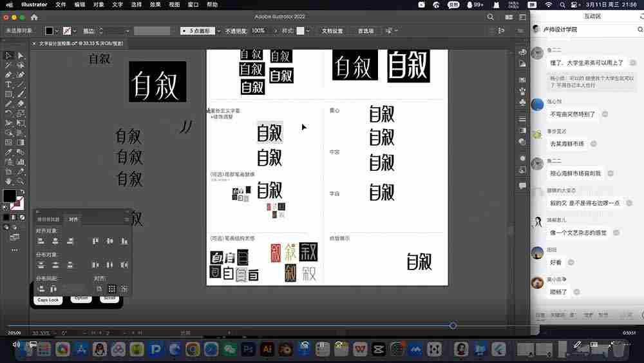
Task: Select the Direct Selection tool
Action: [21, 55]
